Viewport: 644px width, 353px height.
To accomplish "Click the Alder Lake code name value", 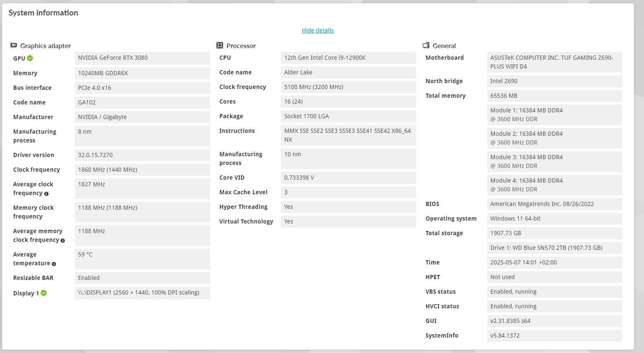I will [348, 72].
